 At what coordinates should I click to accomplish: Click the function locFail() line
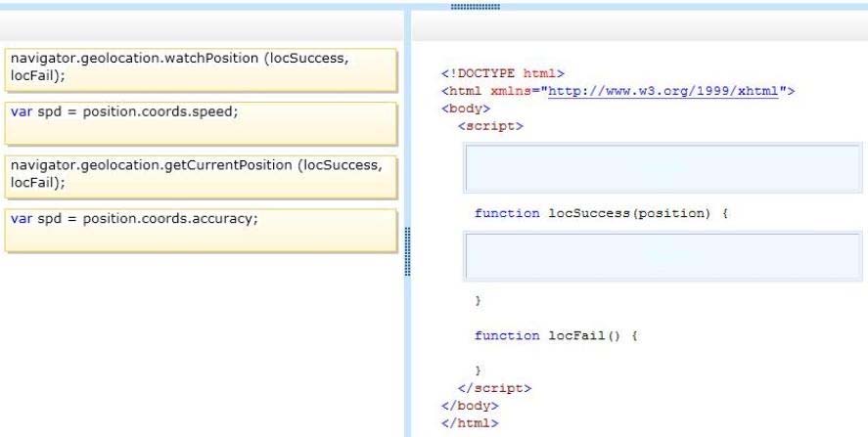click(x=557, y=335)
